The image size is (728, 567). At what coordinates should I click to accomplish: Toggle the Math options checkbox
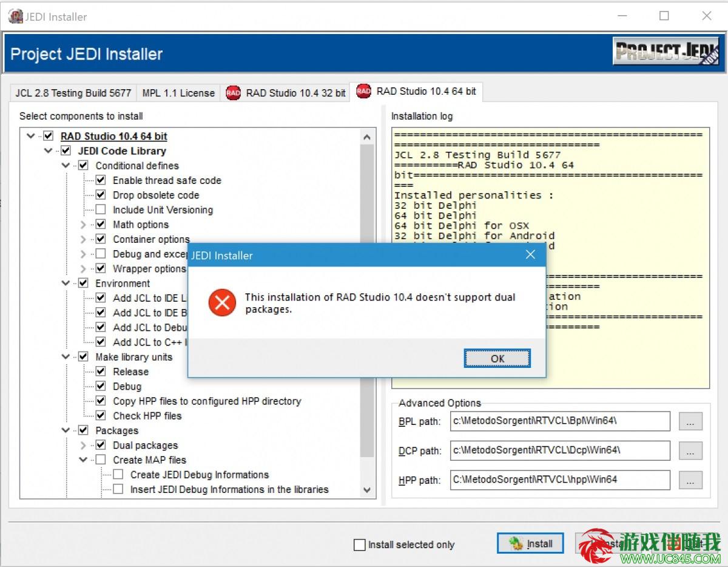[101, 224]
